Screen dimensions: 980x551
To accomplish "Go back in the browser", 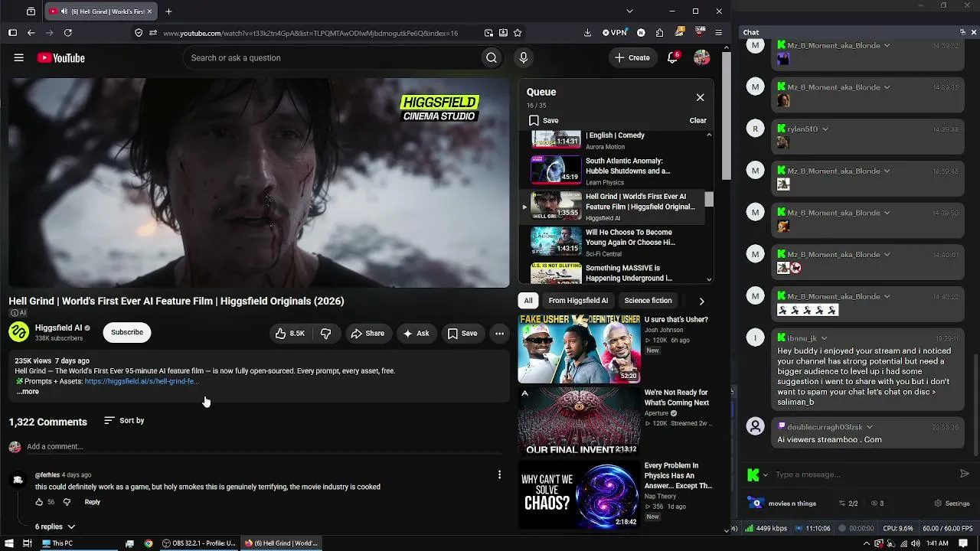I will pyautogui.click(x=31, y=33).
